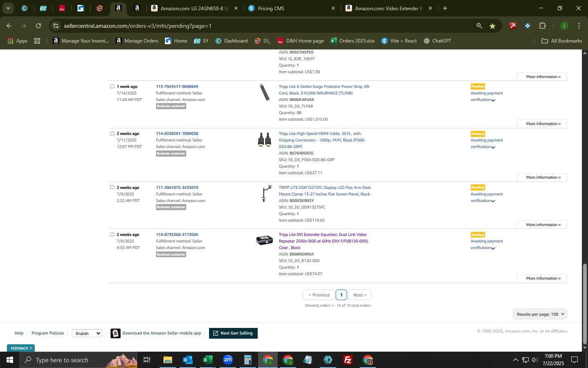
Task: Click the HDMI cable product thumbnail
Action: [265, 139]
